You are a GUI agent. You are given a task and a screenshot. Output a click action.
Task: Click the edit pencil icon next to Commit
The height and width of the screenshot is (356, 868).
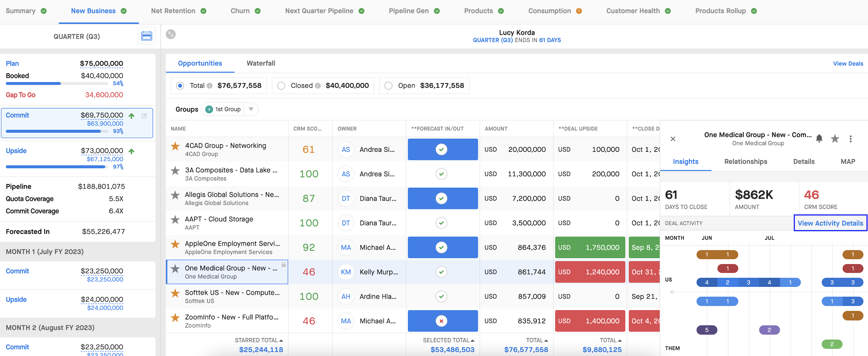pos(144,116)
